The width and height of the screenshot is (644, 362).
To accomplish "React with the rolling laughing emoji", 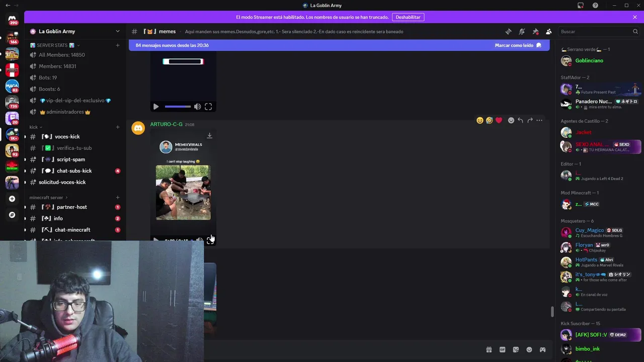I will click(x=489, y=120).
